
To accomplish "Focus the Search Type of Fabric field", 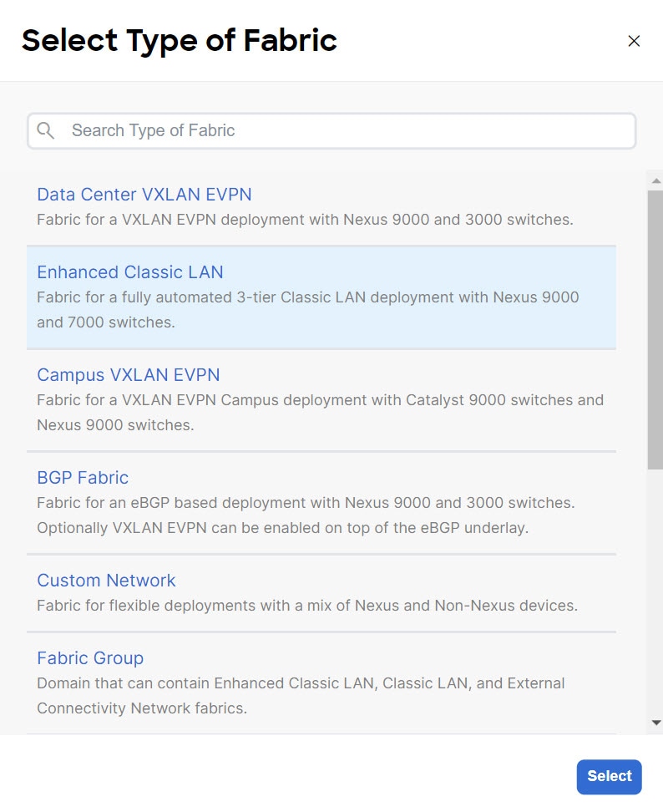I will tap(331, 131).
